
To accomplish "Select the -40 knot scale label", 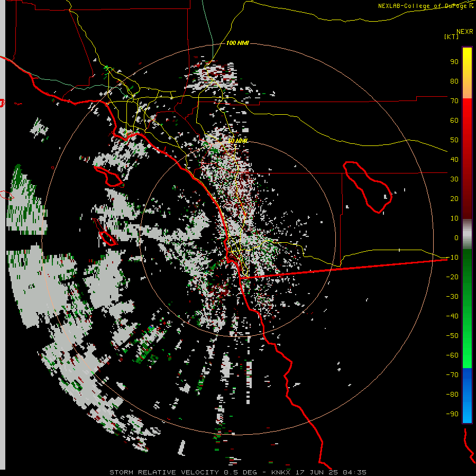I will point(452,316).
